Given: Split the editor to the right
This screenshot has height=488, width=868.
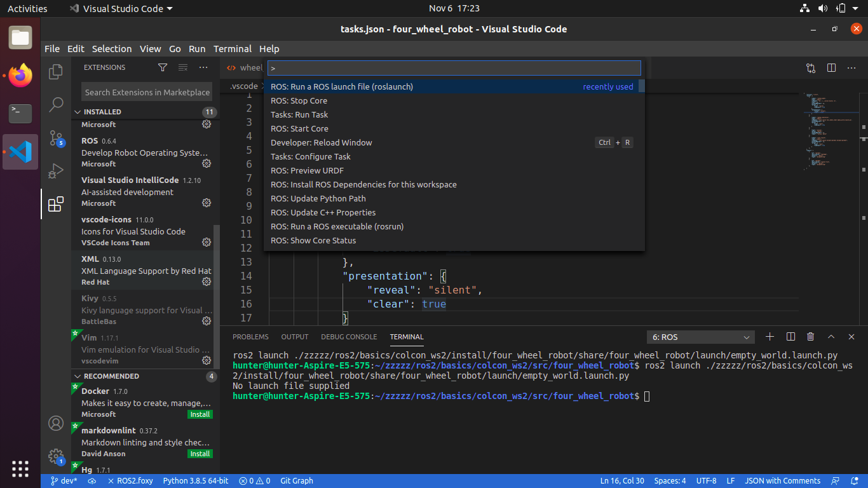Looking at the screenshot, I should pos(831,68).
